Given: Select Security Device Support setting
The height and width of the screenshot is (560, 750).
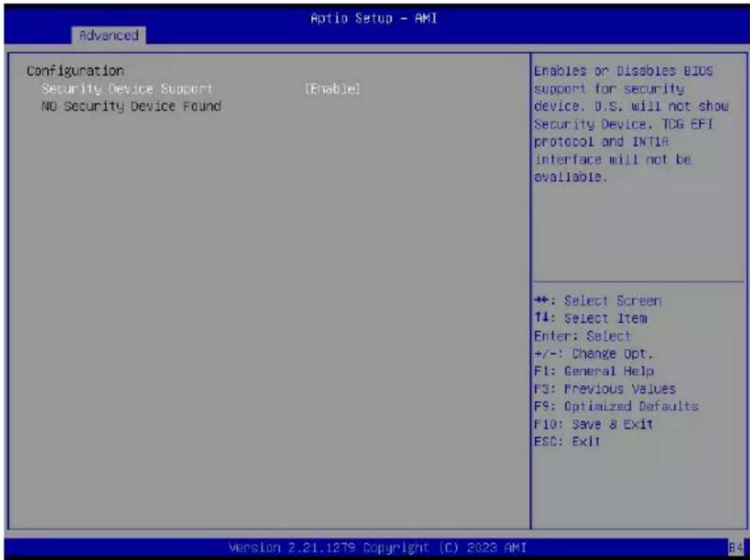Looking at the screenshot, I should pos(127,89).
